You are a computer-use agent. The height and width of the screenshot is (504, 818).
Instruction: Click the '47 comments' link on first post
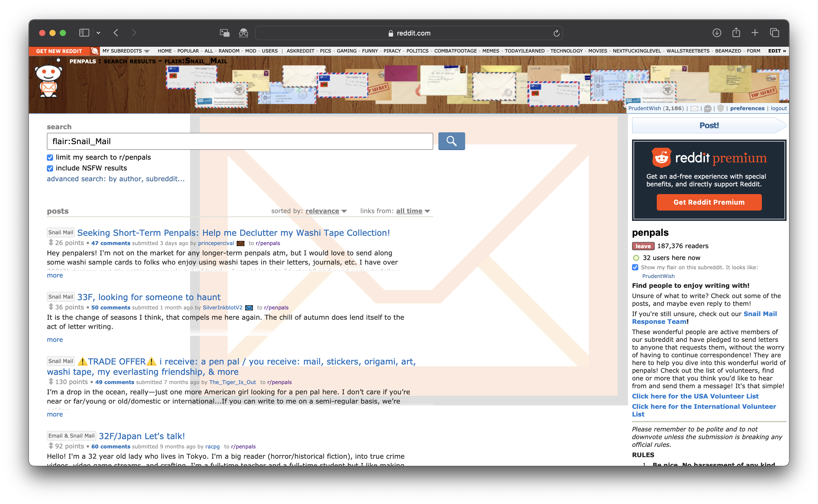point(109,244)
